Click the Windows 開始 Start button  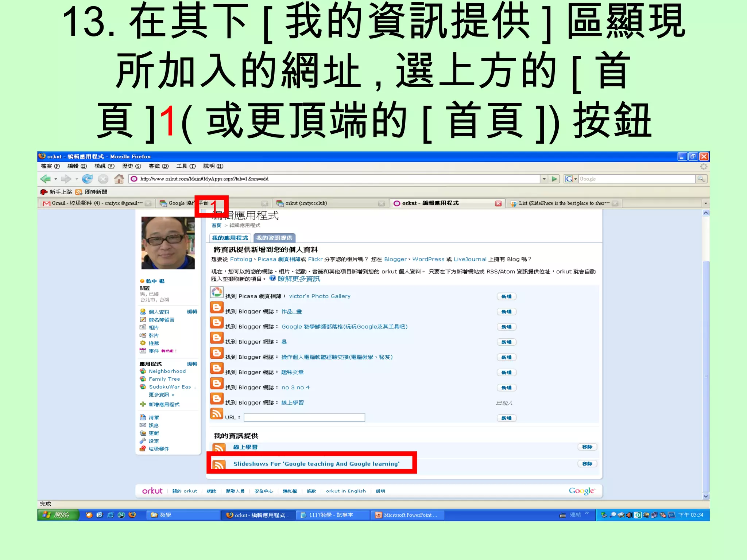(58, 515)
